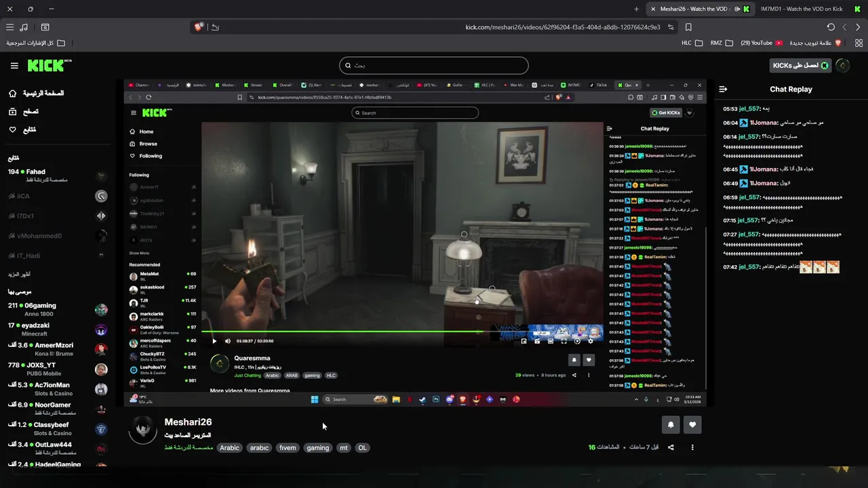Click the gaming tag below Meshari26
The height and width of the screenshot is (488, 868).
coord(317,447)
